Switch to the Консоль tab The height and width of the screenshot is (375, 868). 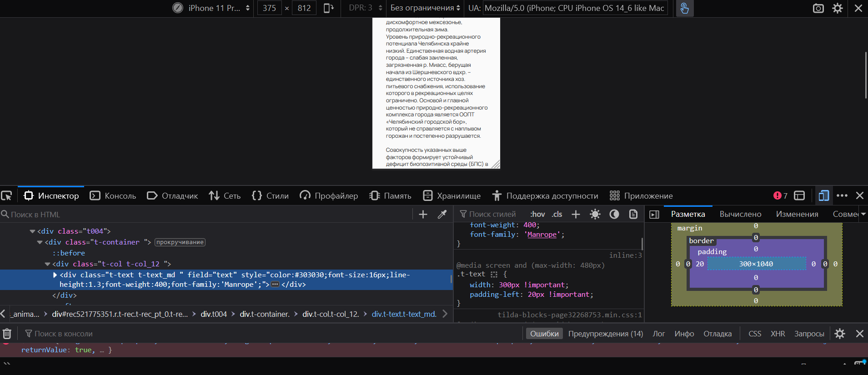click(113, 195)
